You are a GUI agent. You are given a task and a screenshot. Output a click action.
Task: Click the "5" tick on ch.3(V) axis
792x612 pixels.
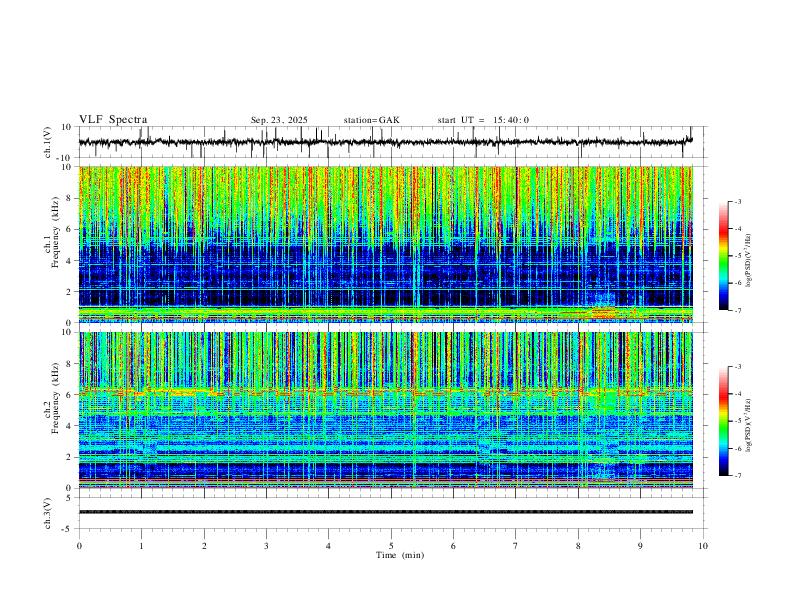pyautogui.click(x=70, y=497)
